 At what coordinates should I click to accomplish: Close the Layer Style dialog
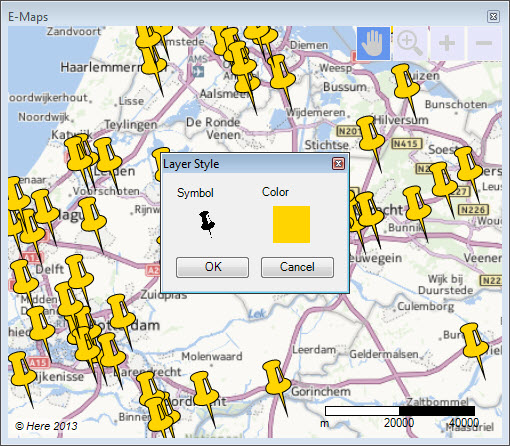338,164
